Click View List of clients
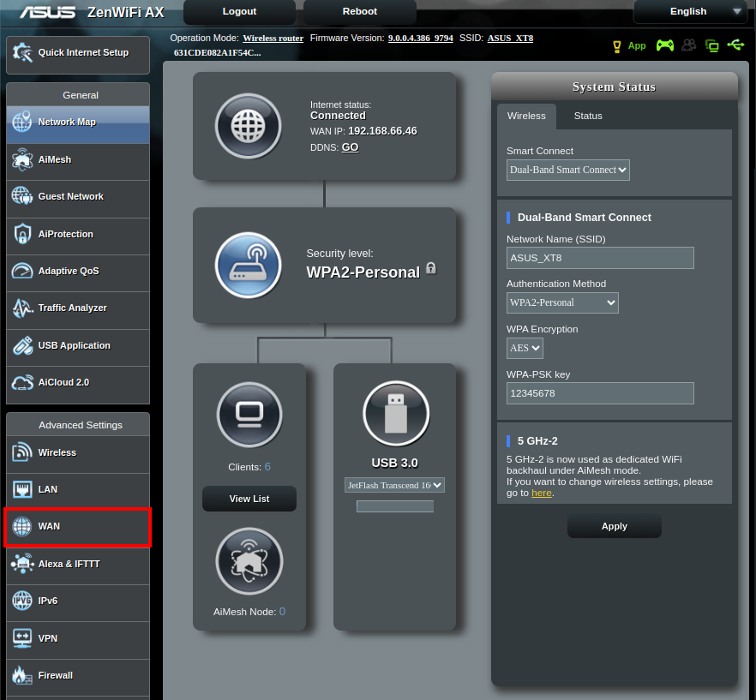 [249, 499]
